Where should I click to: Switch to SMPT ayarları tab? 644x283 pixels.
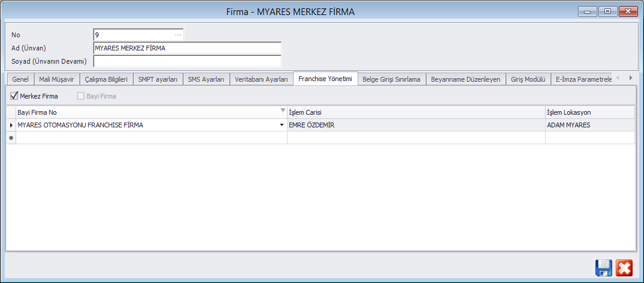(x=158, y=79)
